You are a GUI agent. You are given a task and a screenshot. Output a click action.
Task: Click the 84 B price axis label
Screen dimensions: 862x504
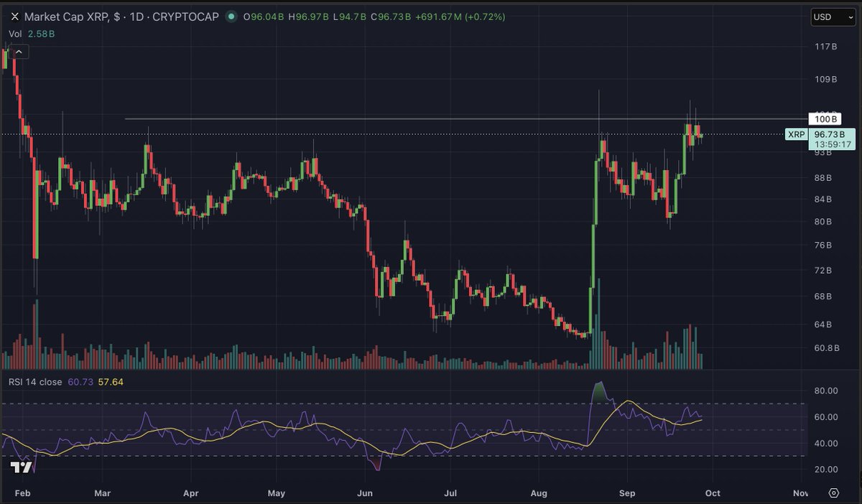pyautogui.click(x=823, y=200)
